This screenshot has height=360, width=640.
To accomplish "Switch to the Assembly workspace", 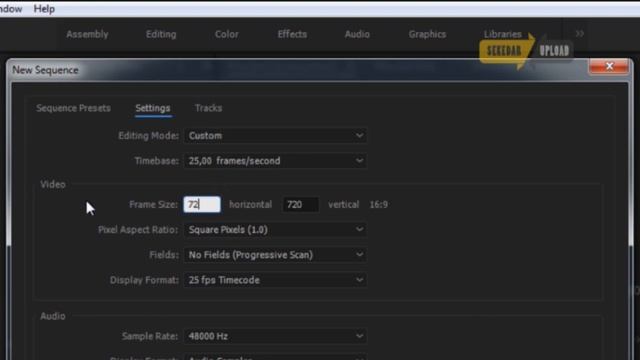I will [87, 34].
